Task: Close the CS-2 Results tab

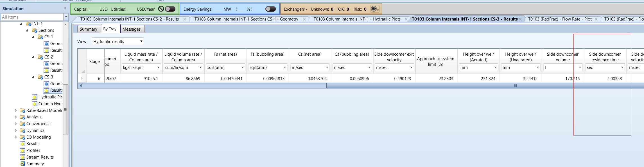Action: pyautogui.click(x=185, y=19)
